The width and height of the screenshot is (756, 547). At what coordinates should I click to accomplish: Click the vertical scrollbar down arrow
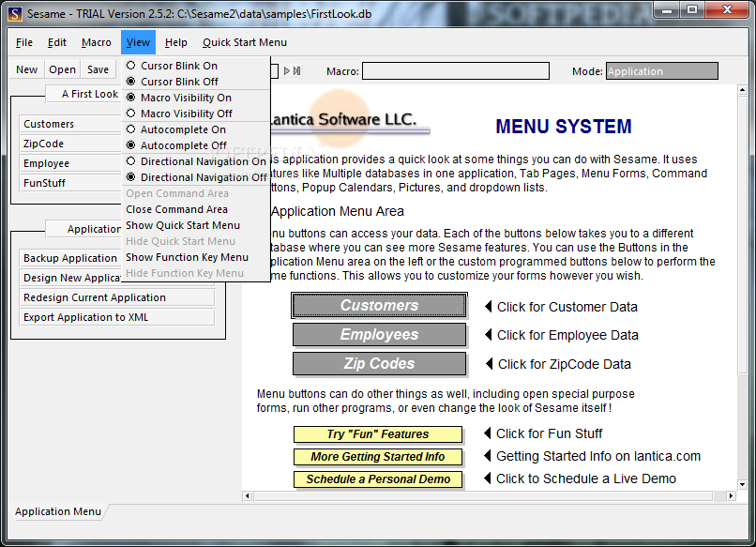point(742,484)
